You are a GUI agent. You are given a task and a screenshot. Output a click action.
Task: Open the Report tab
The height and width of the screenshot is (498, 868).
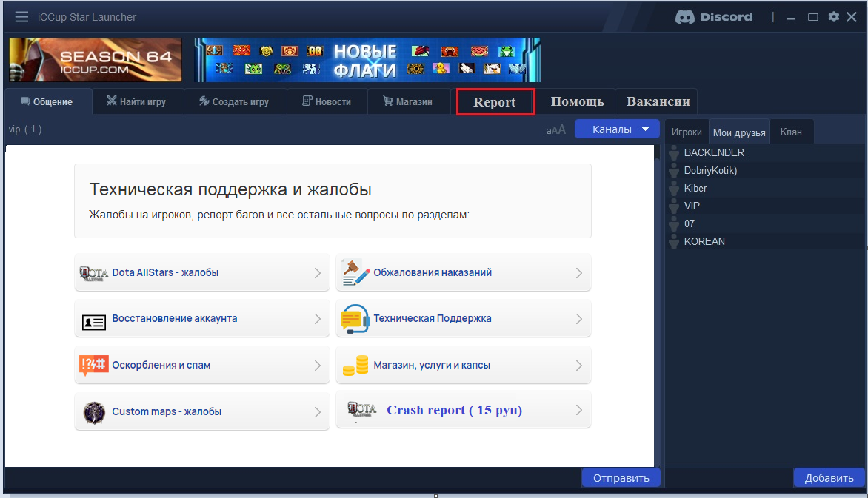pyautogui.click(x=495, y=102)
